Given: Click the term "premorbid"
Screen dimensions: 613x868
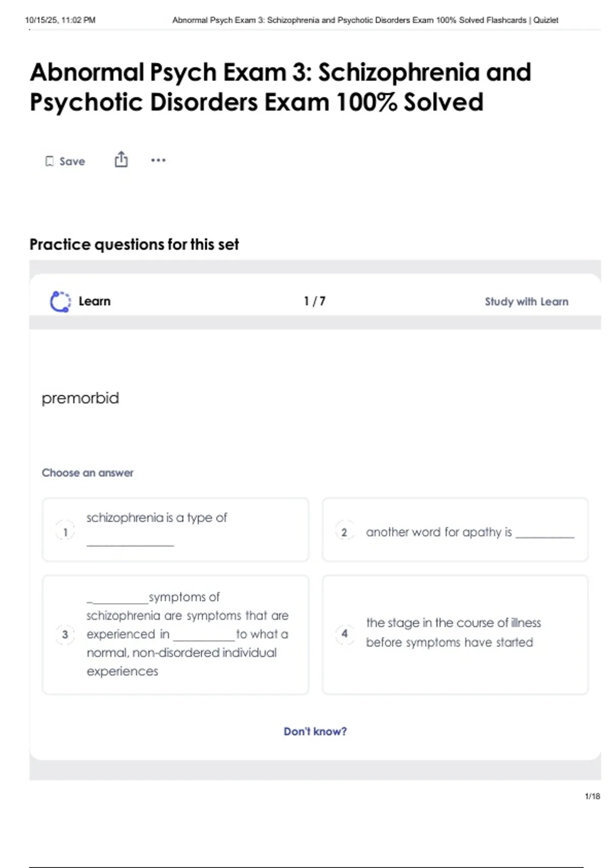Looking at the screenshot, I should 80,398.
